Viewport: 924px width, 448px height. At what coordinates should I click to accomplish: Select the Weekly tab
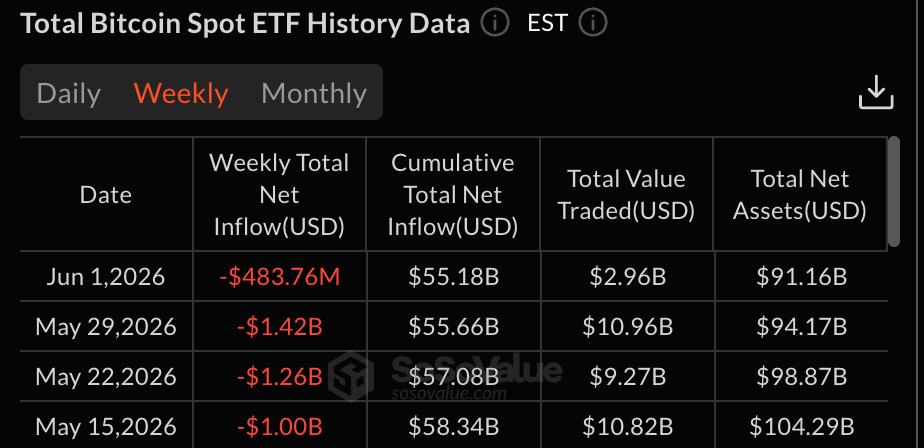coord(181,93)
